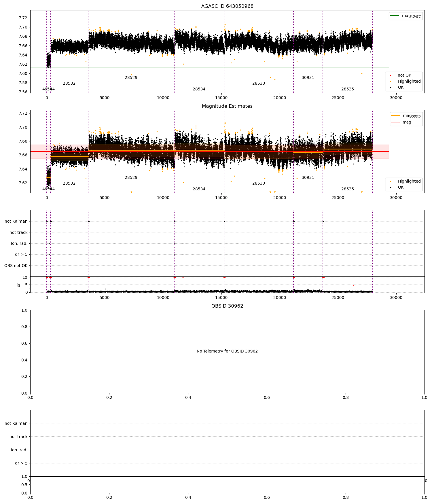Image resolution: width=432 pixels, height=504 pixels.
Task: Click the OBSID label 30931 in the top plot
Action: pyautogui.click(x=308, y=78)
